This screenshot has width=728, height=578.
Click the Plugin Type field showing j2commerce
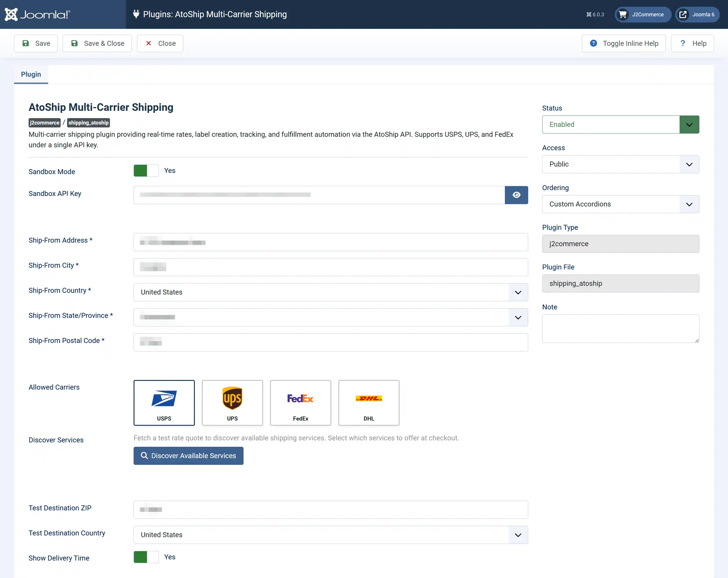pos(621,244)
